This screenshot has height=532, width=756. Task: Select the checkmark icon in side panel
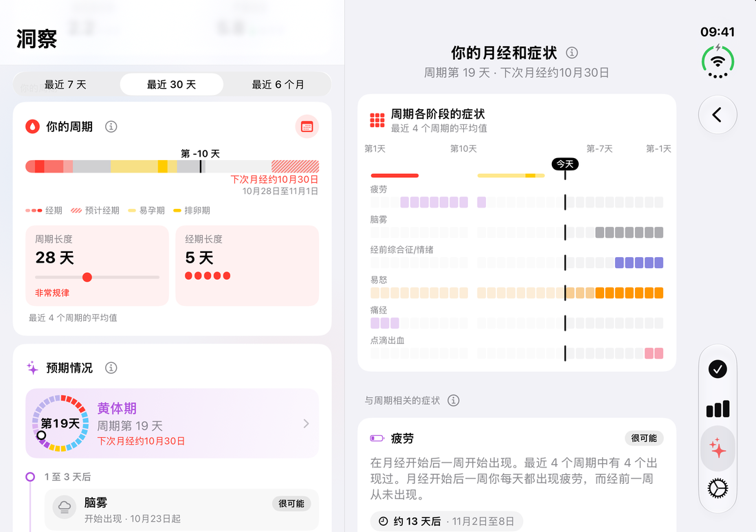tap(718, 369)
